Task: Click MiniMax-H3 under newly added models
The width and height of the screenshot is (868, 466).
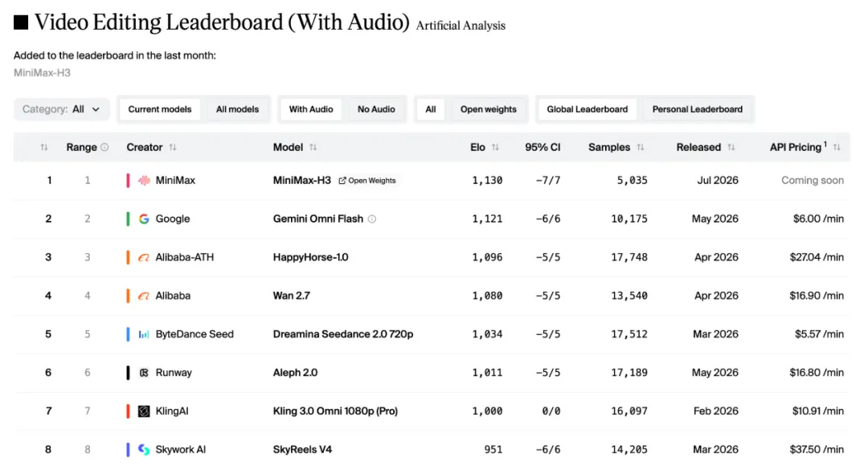Action: coord(42,72)
